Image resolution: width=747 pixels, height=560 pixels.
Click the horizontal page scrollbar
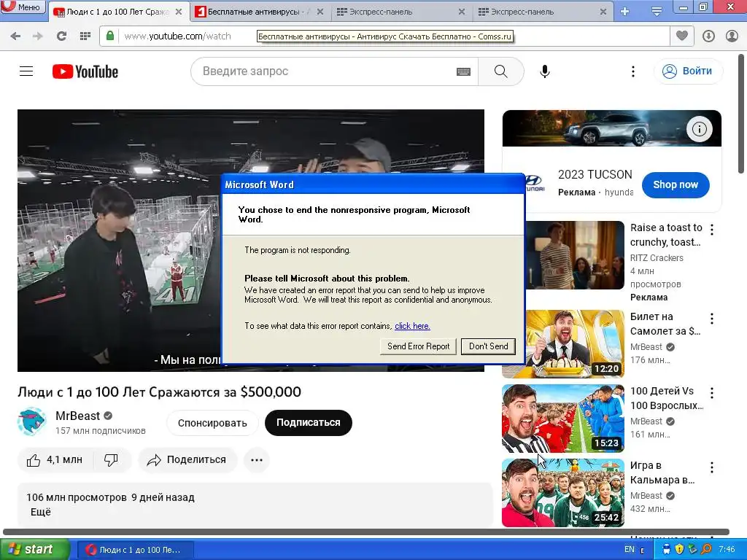pos(366,532)
